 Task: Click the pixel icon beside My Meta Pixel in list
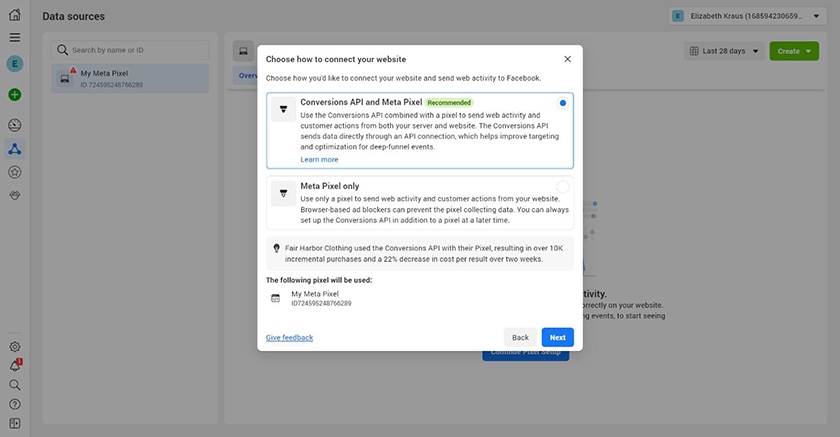tap(65, 79)
